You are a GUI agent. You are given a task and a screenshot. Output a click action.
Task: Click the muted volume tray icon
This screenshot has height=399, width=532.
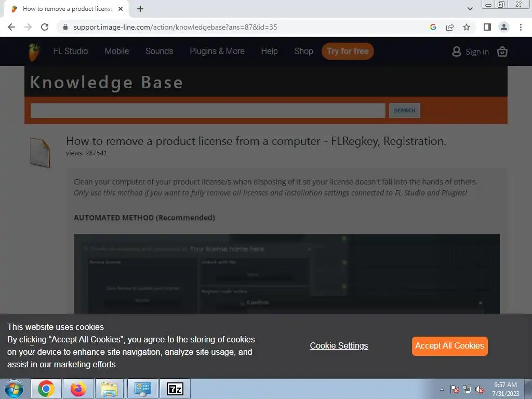pyautogui.click(x=480, y=389)
